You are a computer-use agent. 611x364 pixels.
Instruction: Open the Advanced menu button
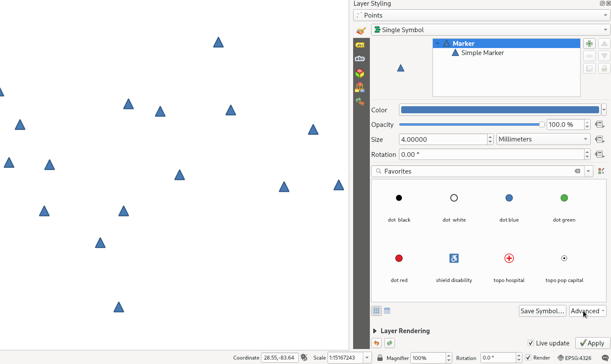click(587, 311)
